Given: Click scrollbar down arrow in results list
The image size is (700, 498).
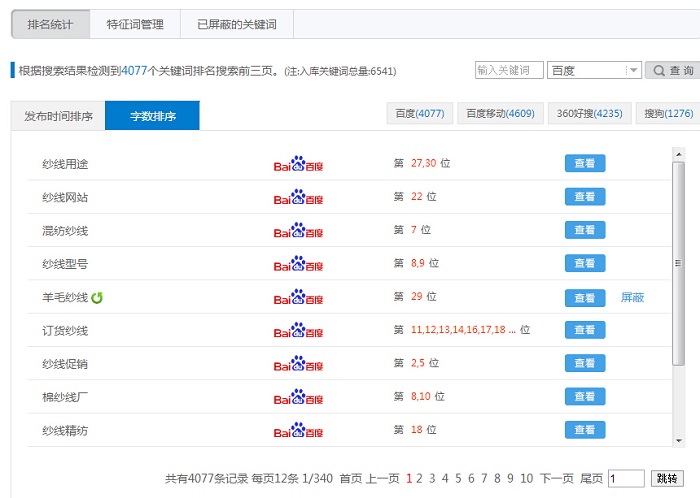Looking at the screenshot, I should pos(679,439).
